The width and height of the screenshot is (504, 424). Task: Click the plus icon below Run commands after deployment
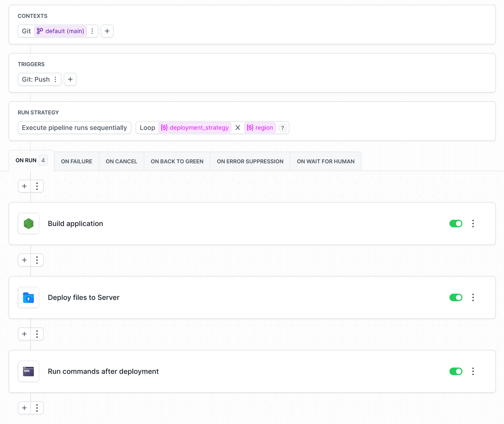click(x=24, y=408)
